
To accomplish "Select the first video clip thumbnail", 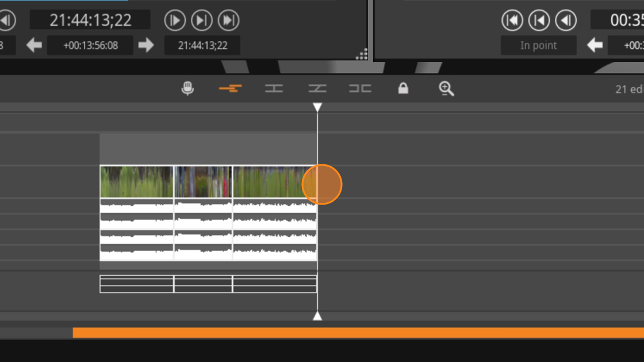I will coord(137,182).
